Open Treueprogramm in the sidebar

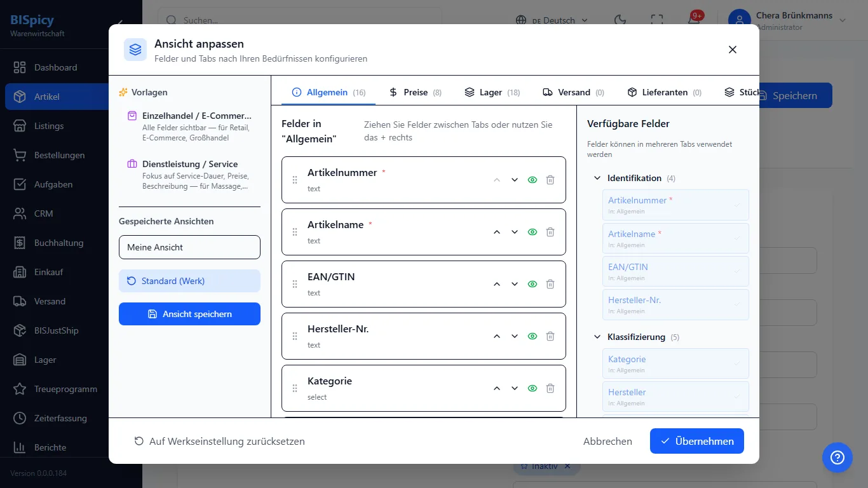coord(71,389)
